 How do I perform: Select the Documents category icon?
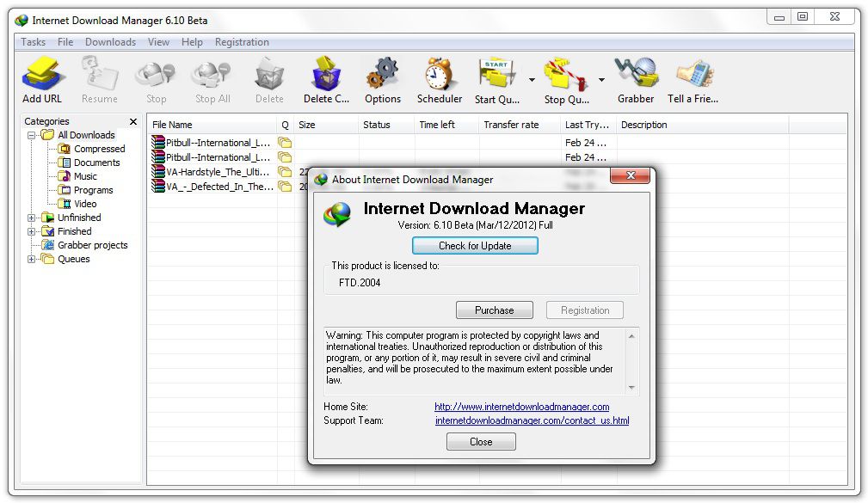point(65,163)
